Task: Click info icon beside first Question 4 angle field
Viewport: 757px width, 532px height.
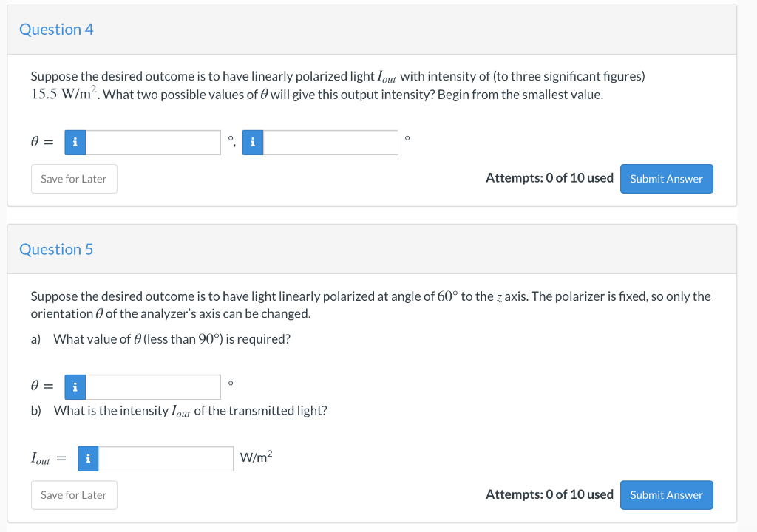Action: (75, 143)
